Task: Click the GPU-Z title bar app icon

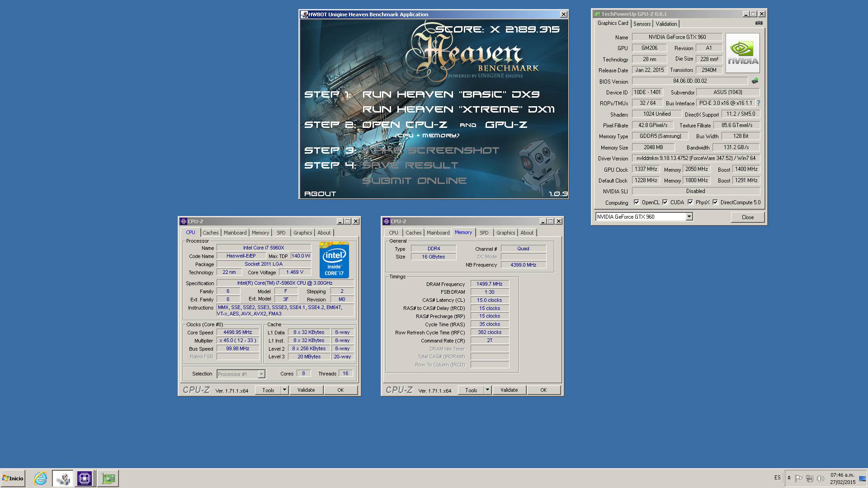Action: (597, 14)
